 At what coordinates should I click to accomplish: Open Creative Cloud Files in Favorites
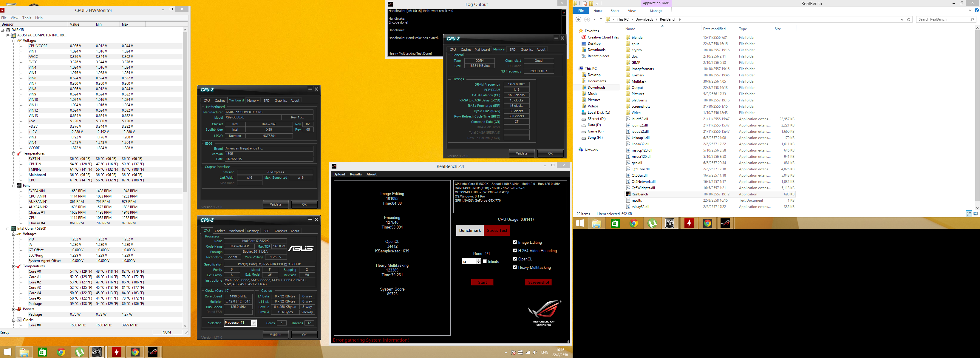[603, 37]
